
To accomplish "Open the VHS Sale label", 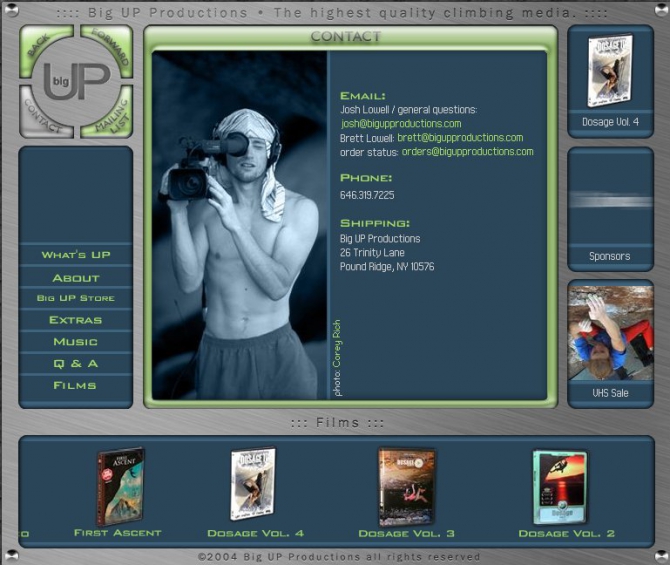I will [x=610, y=393].
